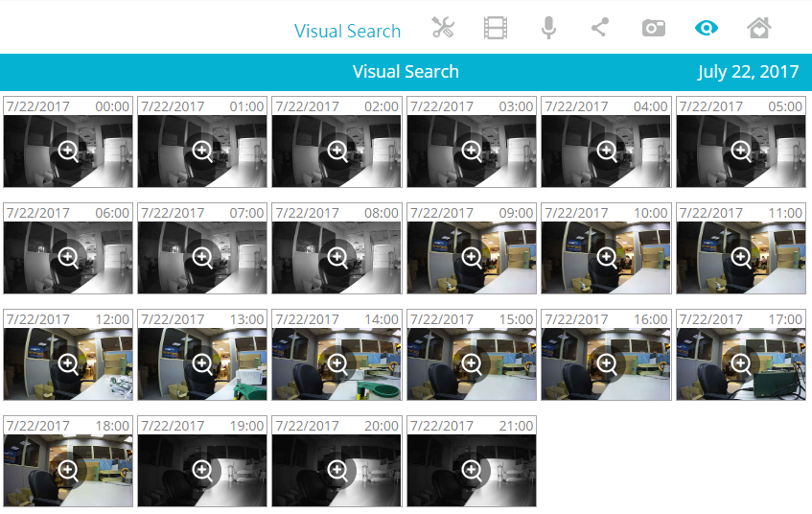Click the July 22, 2017 date in header

pos(749,72)
